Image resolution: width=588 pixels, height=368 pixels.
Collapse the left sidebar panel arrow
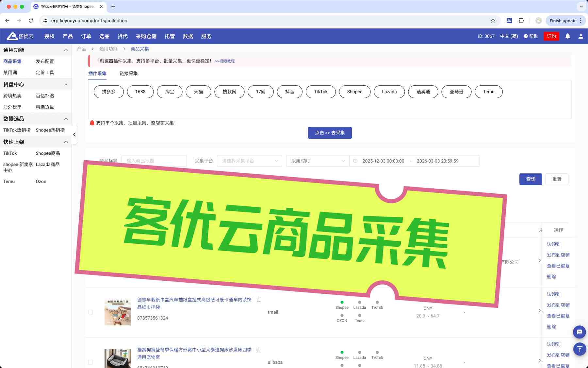click(74, 135)
